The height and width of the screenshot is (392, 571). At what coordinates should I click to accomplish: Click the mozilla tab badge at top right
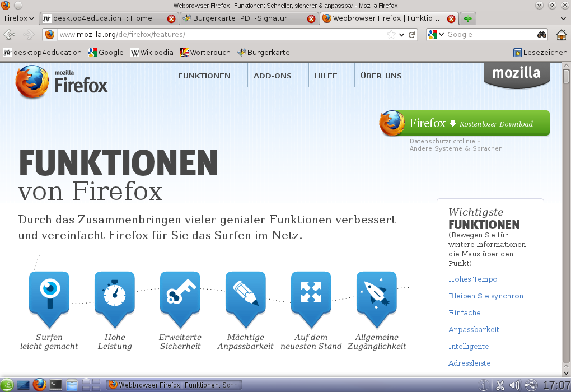516,74
